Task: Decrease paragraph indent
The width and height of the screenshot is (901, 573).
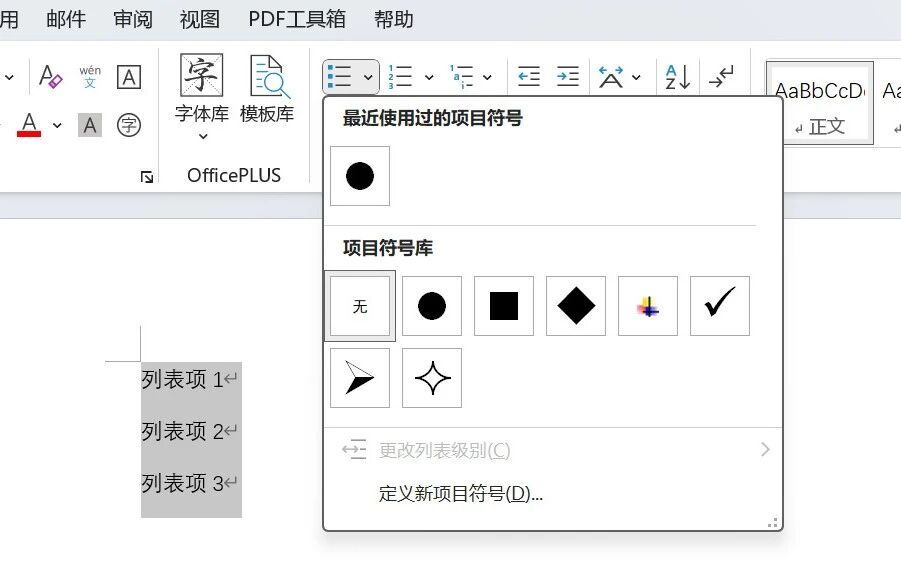Action: (x=528, y=77)
